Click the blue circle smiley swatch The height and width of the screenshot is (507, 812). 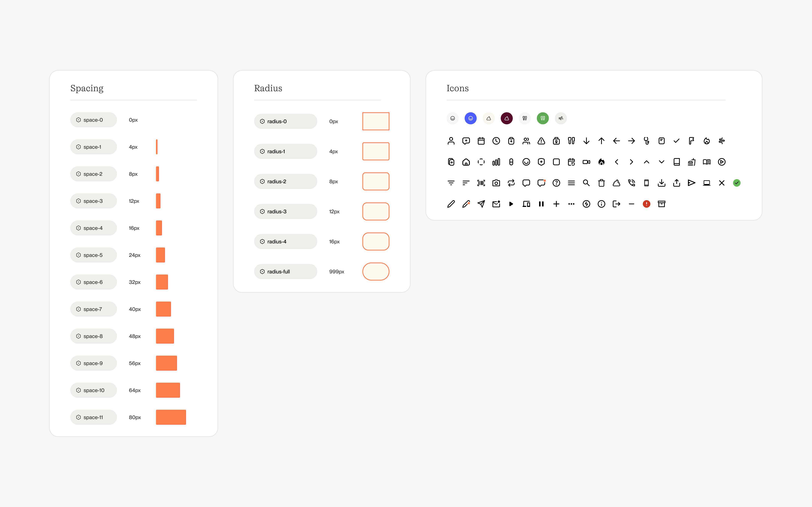(x=470, y=118)
